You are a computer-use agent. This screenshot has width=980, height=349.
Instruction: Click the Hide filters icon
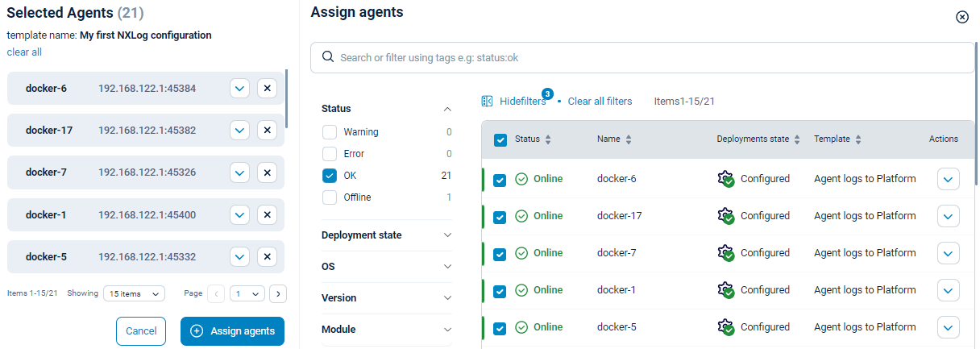(487, 102)
